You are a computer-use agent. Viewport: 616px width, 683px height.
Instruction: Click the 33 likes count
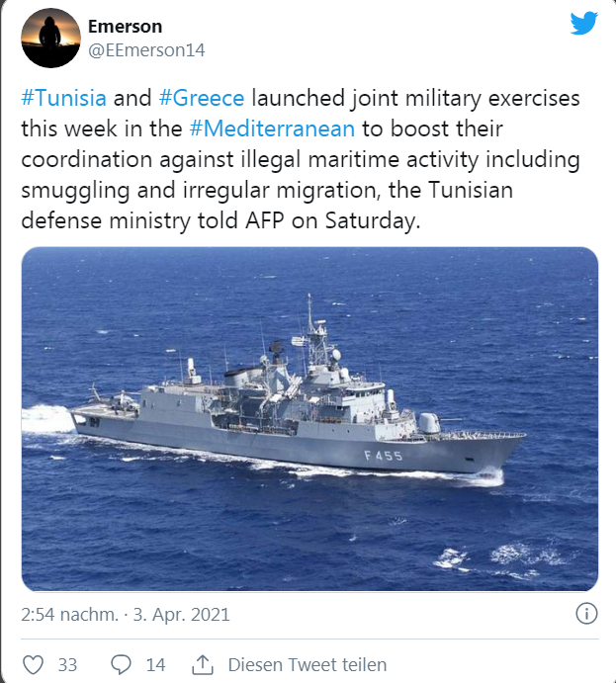coord(67,664)
